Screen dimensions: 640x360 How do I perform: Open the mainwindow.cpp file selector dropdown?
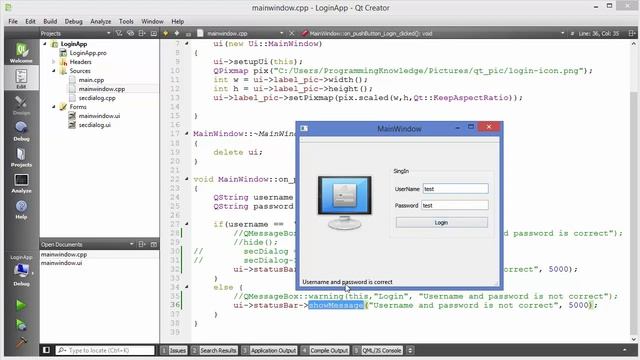tap(281, 33)
